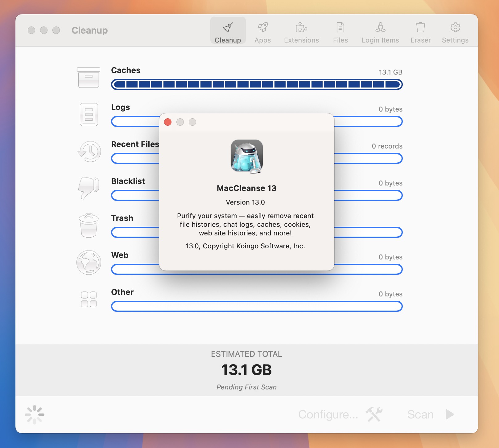Click the Estimated Total 13.1 GB text

(246, 370)
